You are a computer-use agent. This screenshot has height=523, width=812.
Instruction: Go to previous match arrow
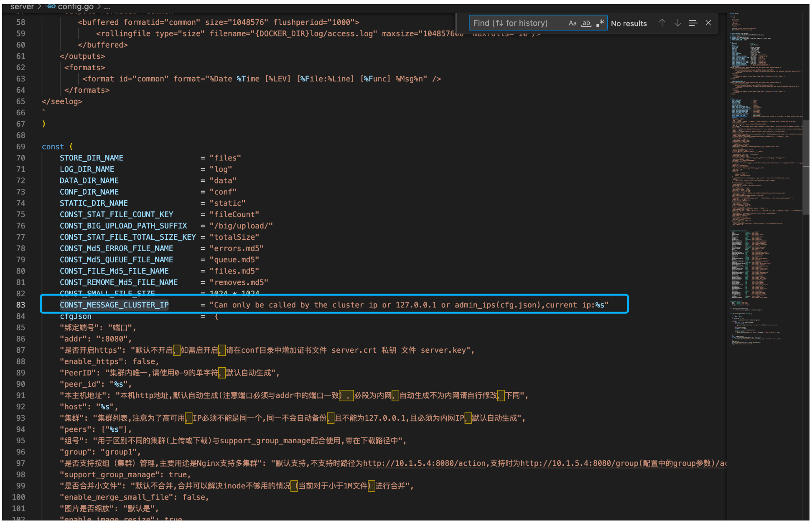pos(662,23)
